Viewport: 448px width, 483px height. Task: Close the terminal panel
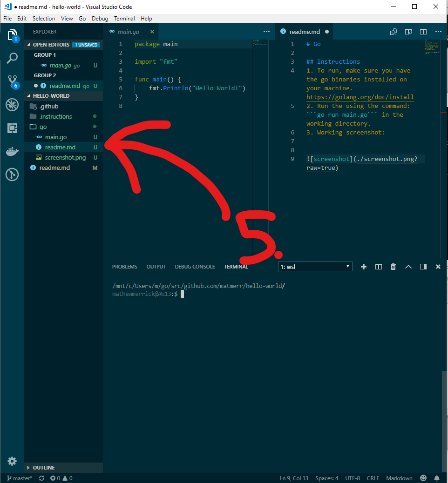(438, 267)
